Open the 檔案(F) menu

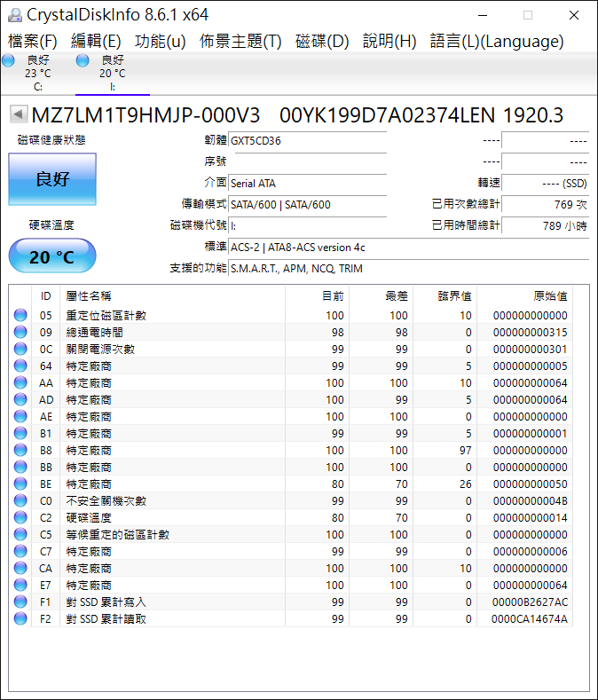pyautogui.click(x=33, y=41)
